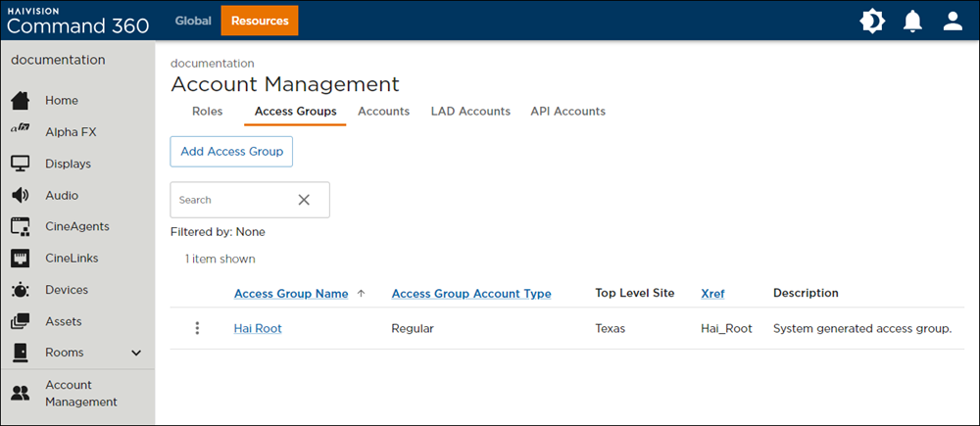Open Hai Root row actions menu
This screenshot has width=980, height=426.
pyautogui.click(x=197, y=329)
